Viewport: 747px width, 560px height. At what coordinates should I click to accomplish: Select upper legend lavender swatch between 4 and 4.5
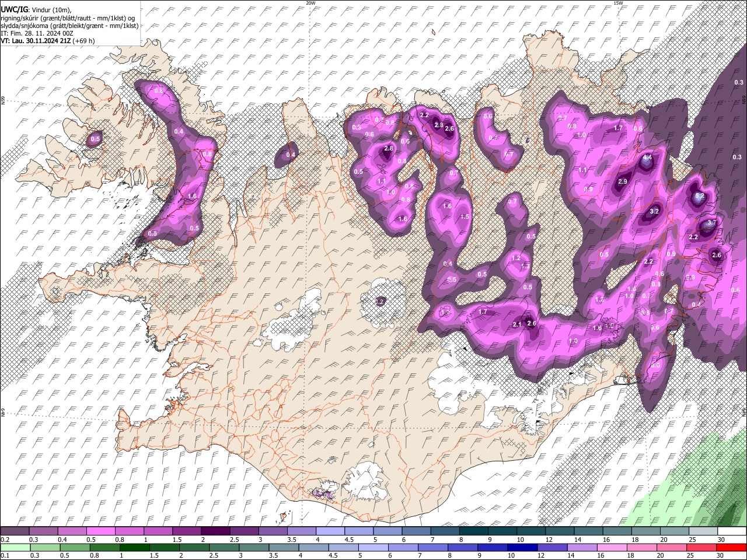click(x=330, y=531)
